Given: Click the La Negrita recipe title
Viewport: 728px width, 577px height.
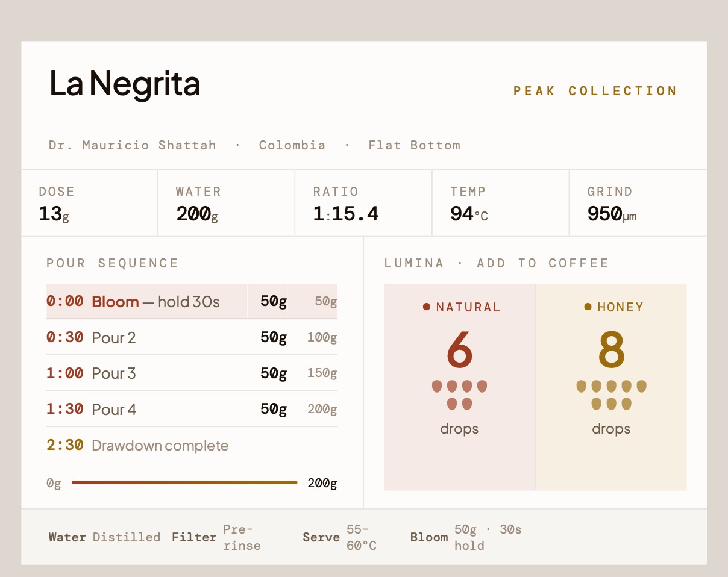Looking at the screenshot, I should (125, 84).
